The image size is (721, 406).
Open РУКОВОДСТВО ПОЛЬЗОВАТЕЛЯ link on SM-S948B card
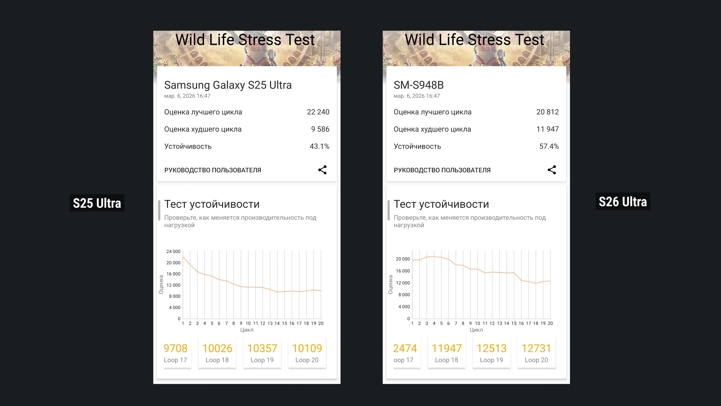[442, 170]
